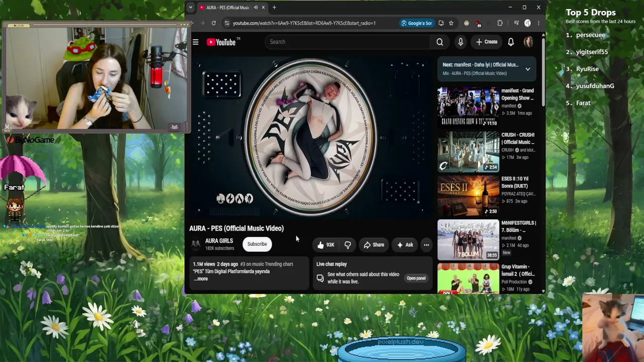Click the Chrome address bar URL
The width and height of the screenshot is (644, 362).
[x=304, y=23]
